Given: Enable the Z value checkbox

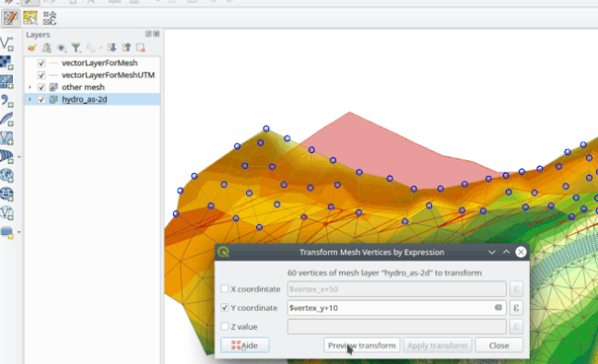Looking at the screenshot, I should [x=225, y=326].
